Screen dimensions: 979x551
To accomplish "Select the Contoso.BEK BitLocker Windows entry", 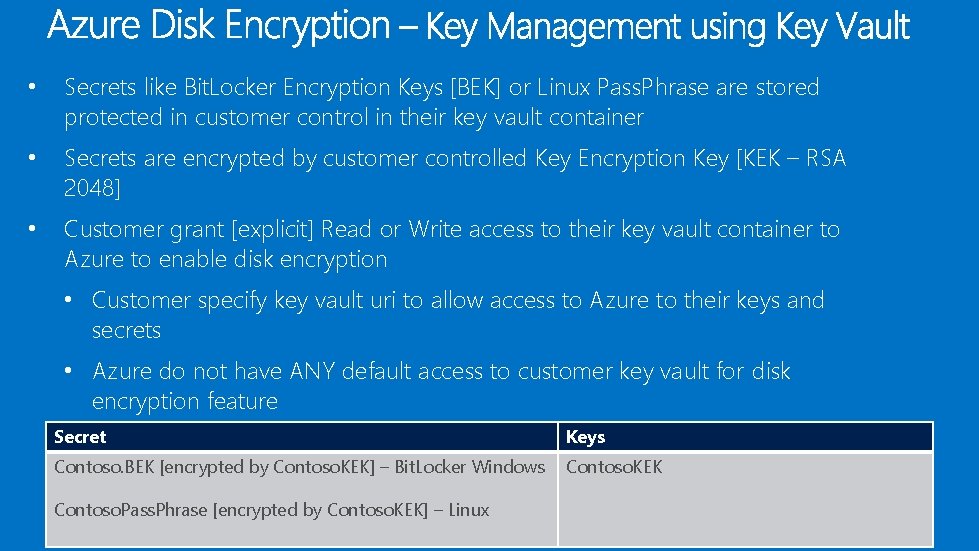I will [300, 467].
